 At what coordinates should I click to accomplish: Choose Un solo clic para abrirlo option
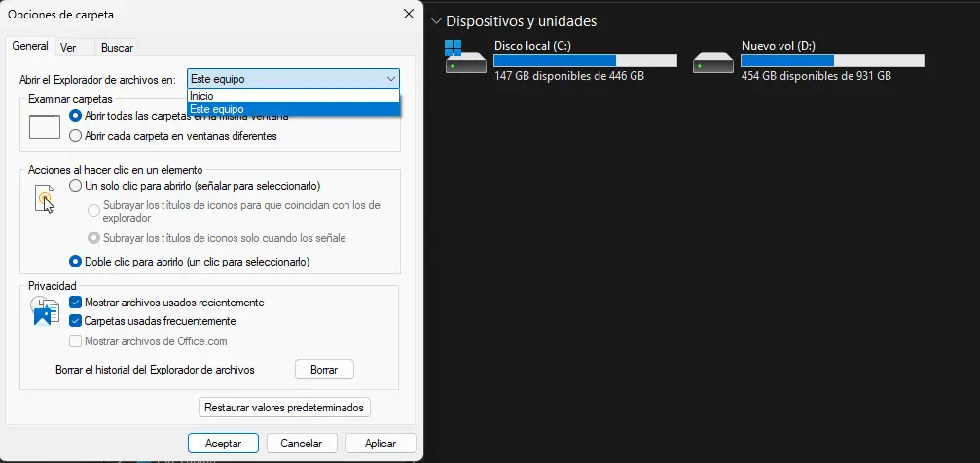tap(76, 186)
